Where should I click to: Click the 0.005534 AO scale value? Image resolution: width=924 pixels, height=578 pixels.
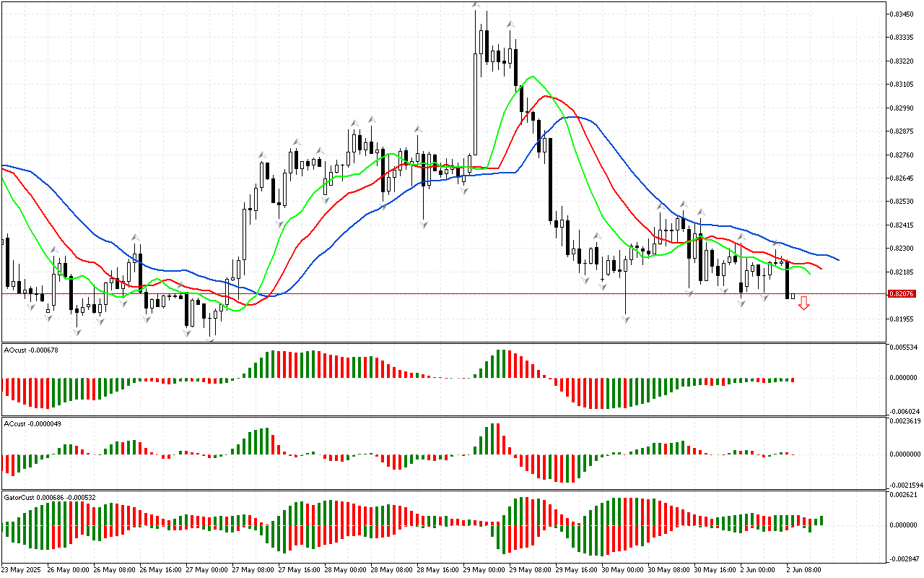click(905, 348)
